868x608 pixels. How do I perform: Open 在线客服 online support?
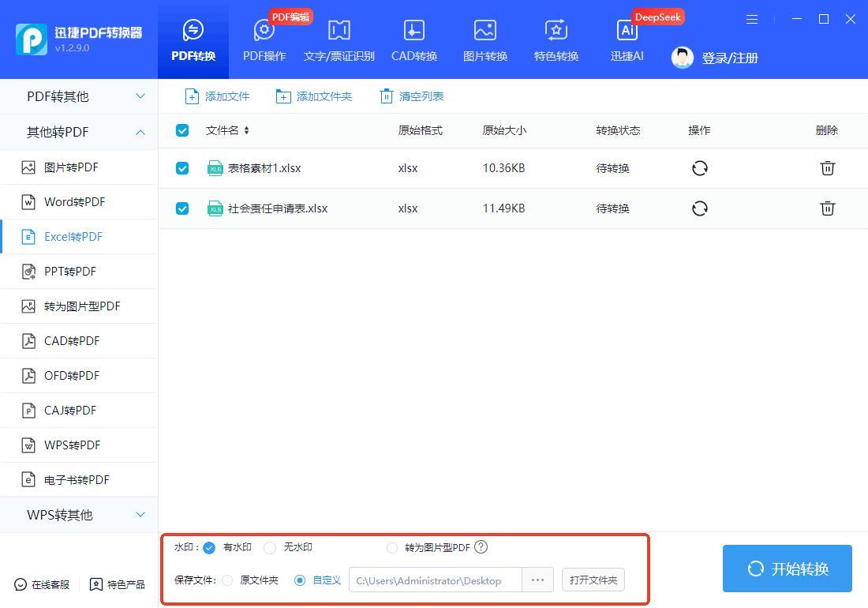43,584
